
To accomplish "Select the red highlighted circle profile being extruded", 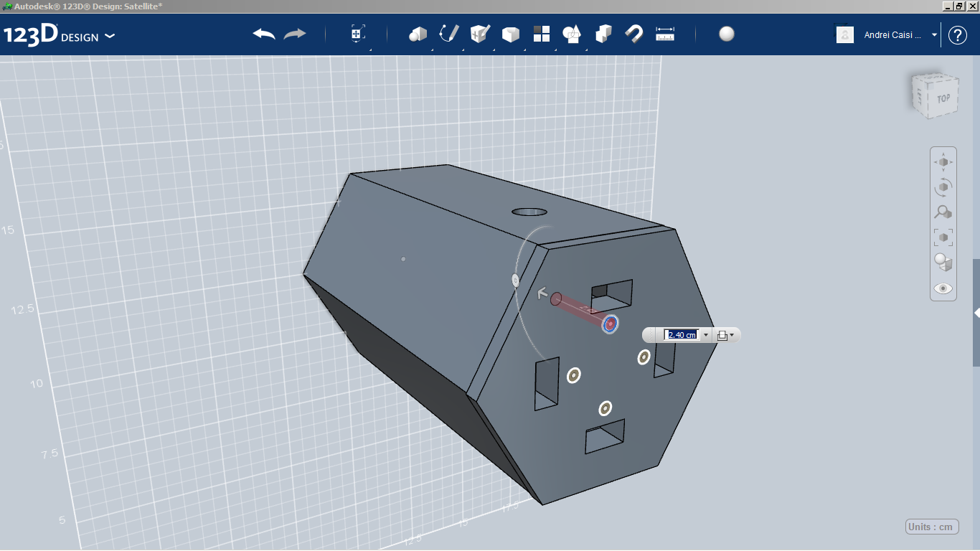I will click(x=610, y=324).
